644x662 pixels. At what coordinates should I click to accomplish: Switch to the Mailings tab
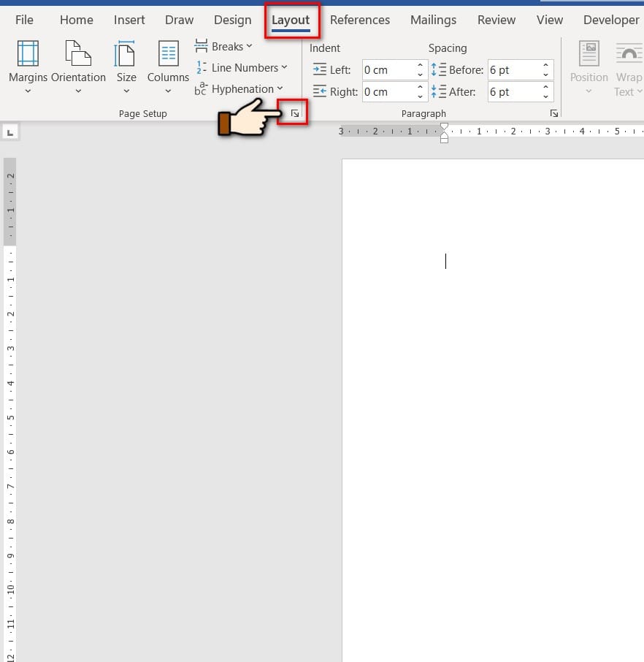tap(434, 20)
